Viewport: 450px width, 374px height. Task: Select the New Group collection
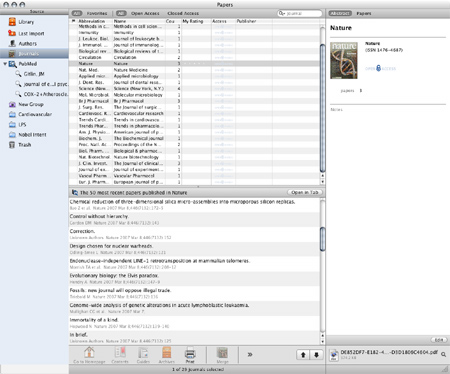tap(26, 104)
